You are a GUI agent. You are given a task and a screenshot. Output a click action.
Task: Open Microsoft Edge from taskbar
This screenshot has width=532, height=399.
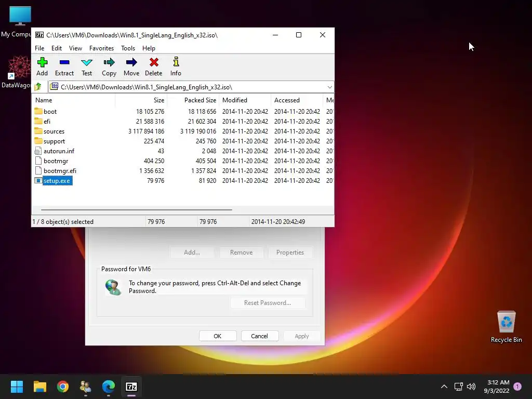click(x=109, y=387)
